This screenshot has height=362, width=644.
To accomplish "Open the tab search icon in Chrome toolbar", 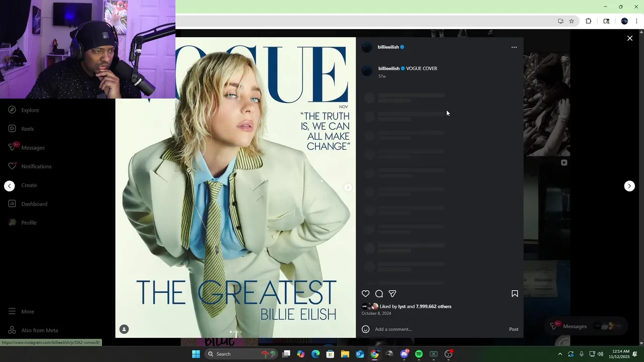I will click(x=606, y=21).
